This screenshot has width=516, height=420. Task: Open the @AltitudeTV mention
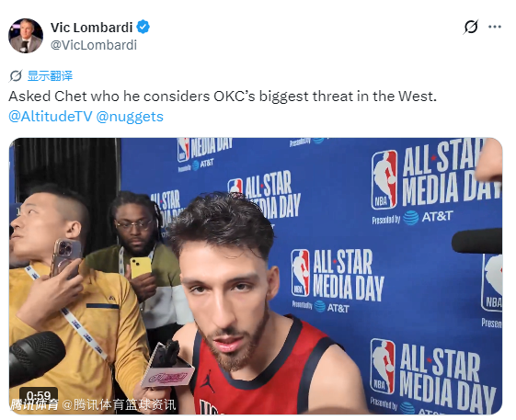click(51, 117)
